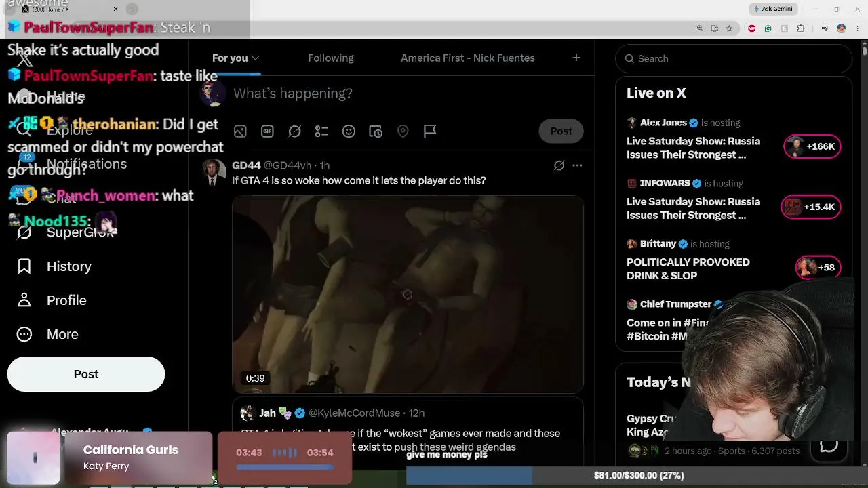The height and width of the screenshot is (488, 868).
Task: Open the History page from the sidebar
Action: (55, 266)
